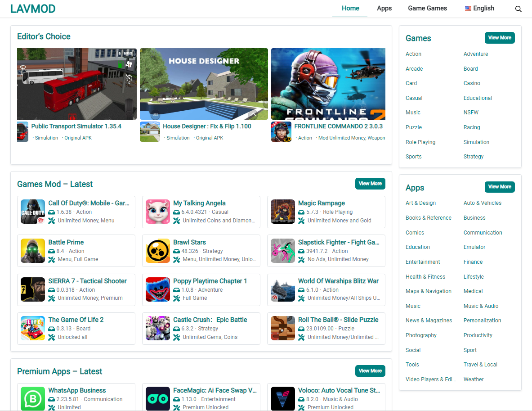
Task: Click the LAVMOD site logo
Action: (33, 9)
